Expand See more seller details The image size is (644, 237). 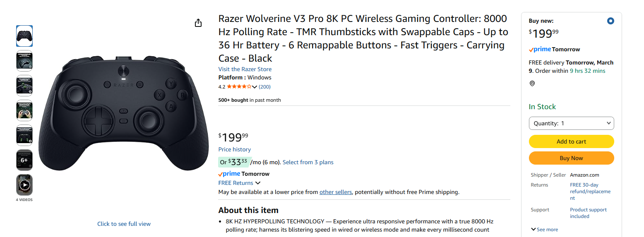tap(544, 230)
